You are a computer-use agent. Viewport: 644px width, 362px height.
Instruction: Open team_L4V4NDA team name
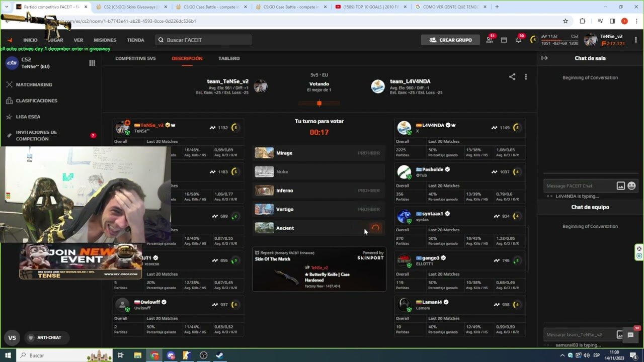click(x=410, y=81)
